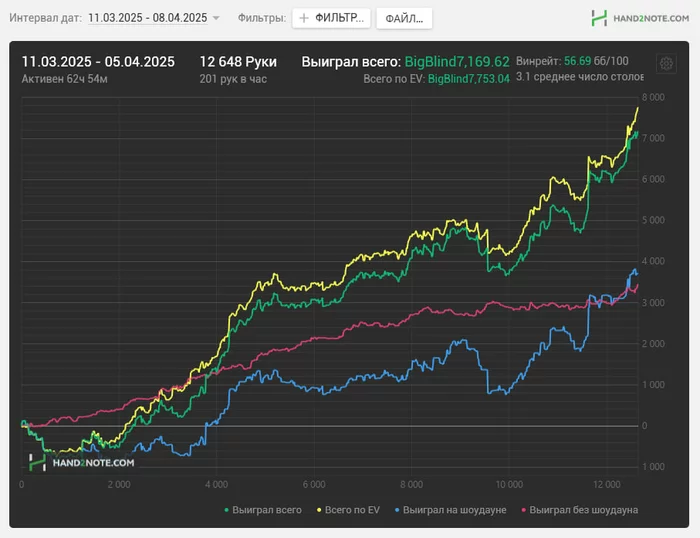700x538 pixels.
Task: Click the 10 000 label on the x-axis
Action: tap(509, 484)
